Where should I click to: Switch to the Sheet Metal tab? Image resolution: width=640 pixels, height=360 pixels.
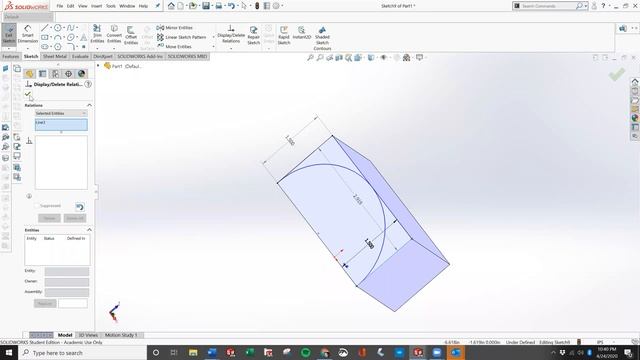click(x=55, y=56)
